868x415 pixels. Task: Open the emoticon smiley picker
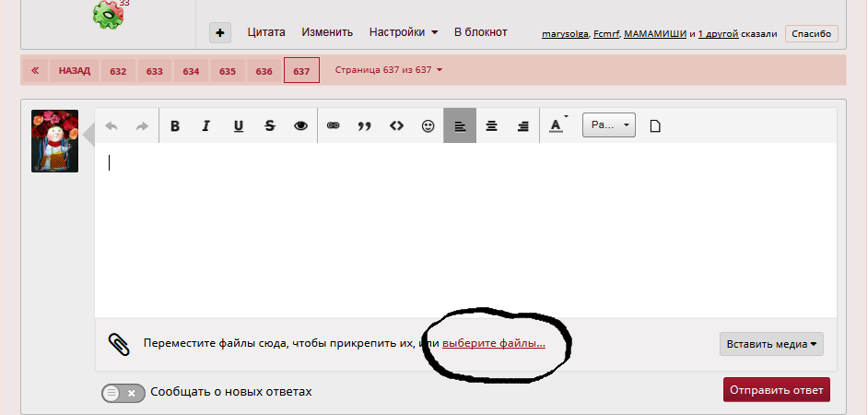(428, 126)
